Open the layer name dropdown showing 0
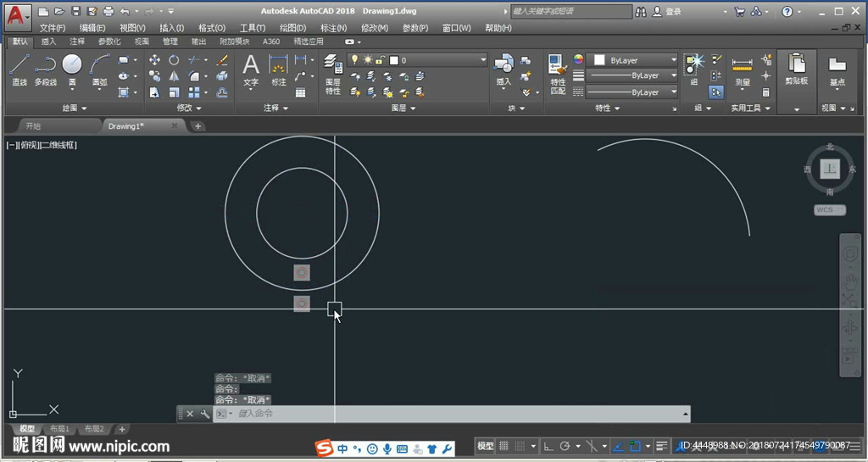The image size is (868, 462). 417,59
